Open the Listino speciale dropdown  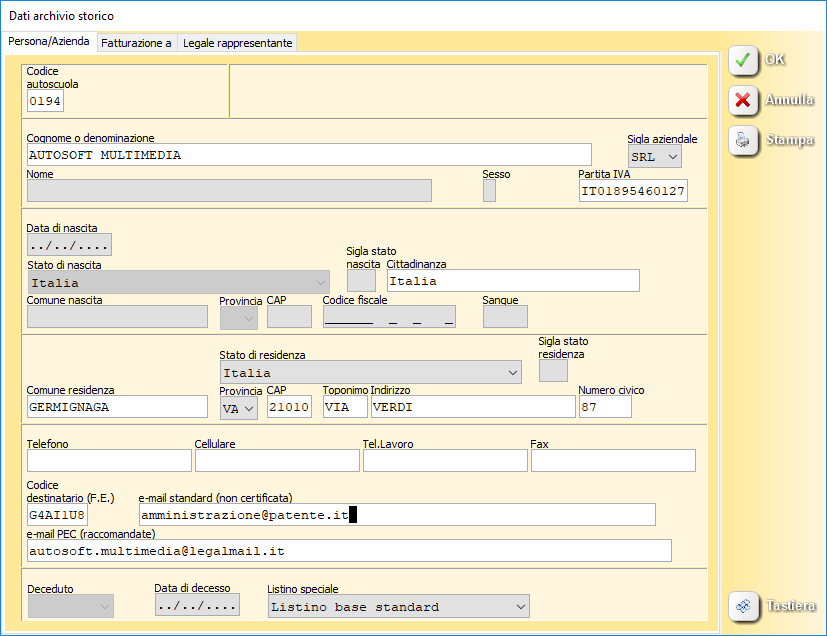pyautogui.click(x=520, y=607)
